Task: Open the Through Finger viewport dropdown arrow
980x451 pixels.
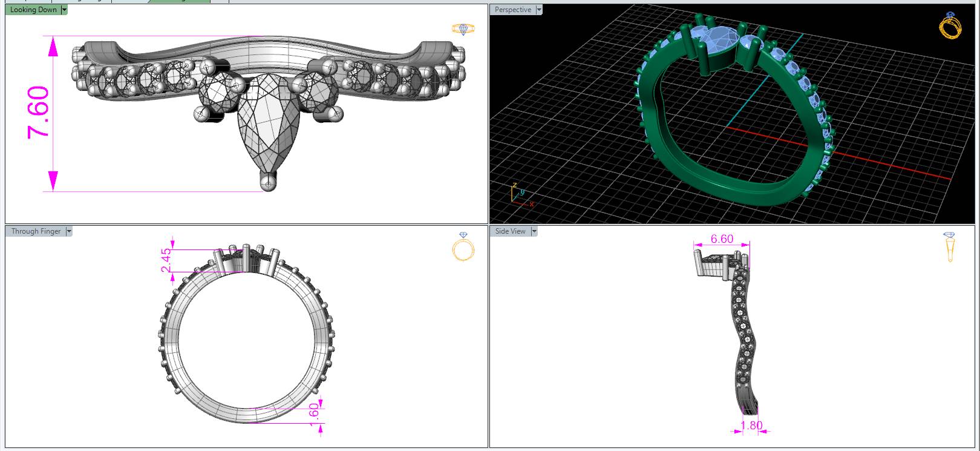Action: (69, 231)
